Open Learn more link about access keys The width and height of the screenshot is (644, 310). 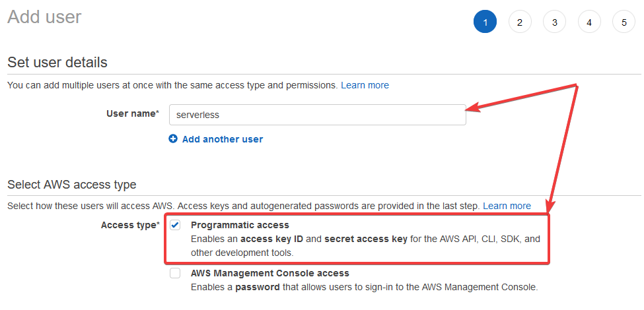click(x=507, y=206)
